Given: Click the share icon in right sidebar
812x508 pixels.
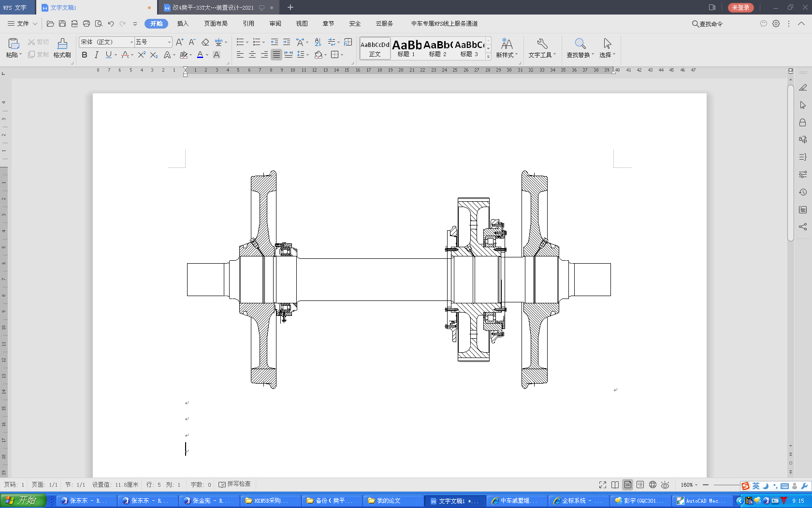Looking at the screenshot, I should tap(803, 227).
